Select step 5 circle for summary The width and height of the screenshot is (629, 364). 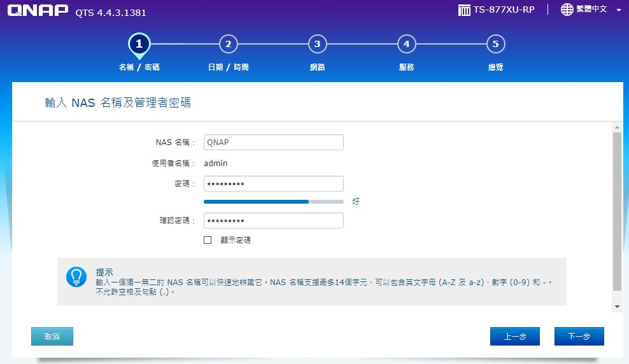495,44
